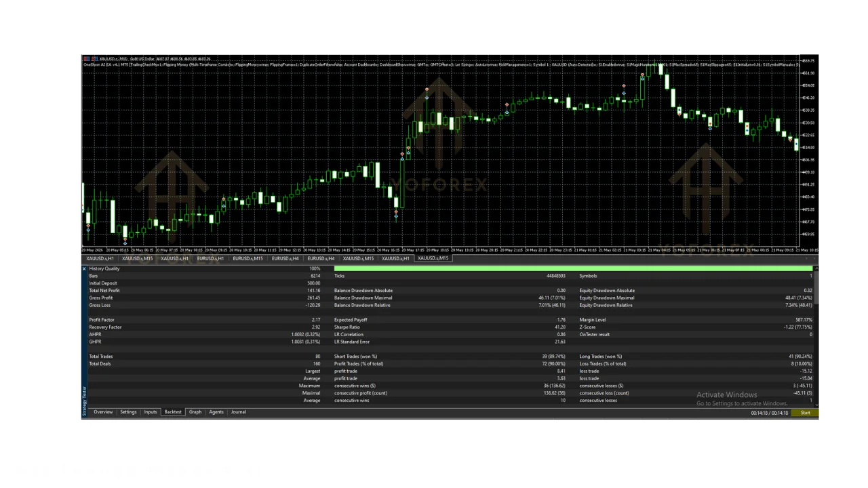
Task: Click the History Quality label
Action: (104, 269)
